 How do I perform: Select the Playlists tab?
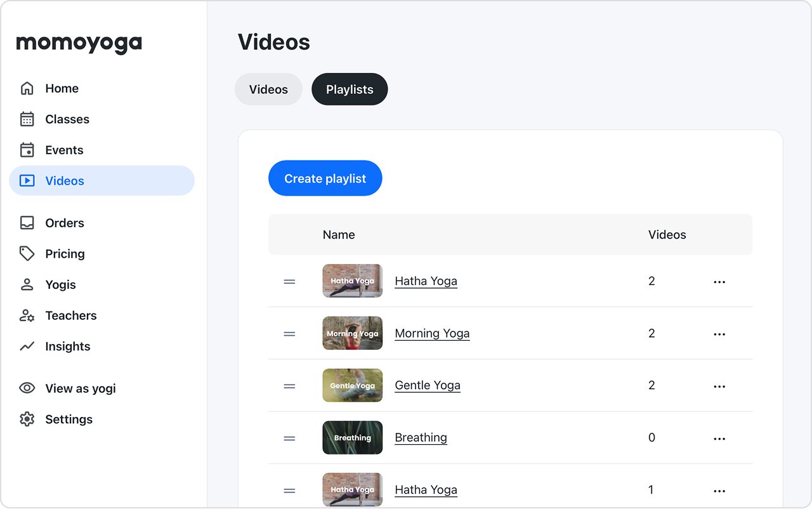pyautogui.click(x=350, y=89)
